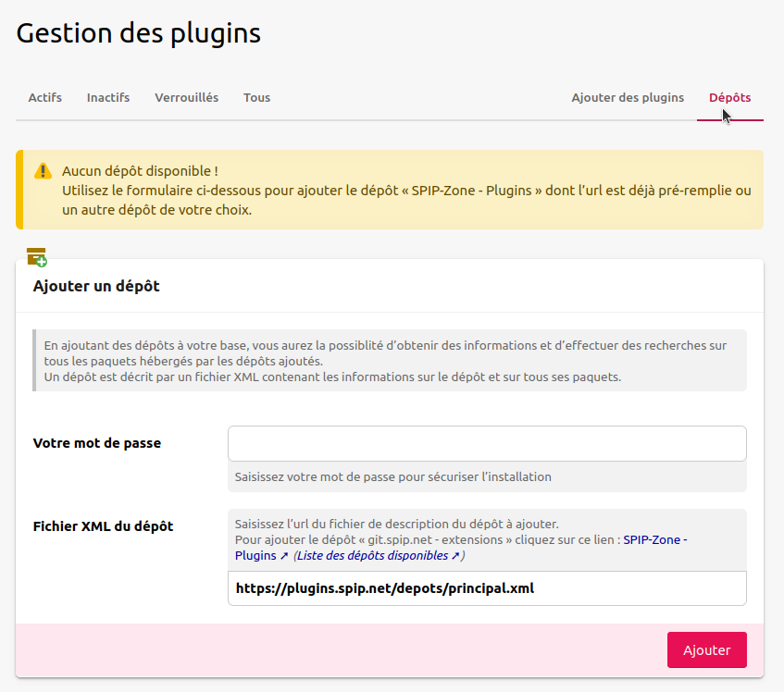Click the Gestion des plugins page title
Image resolution: width=784 pixels, height=692 pixels.
(x=139, y=33)
